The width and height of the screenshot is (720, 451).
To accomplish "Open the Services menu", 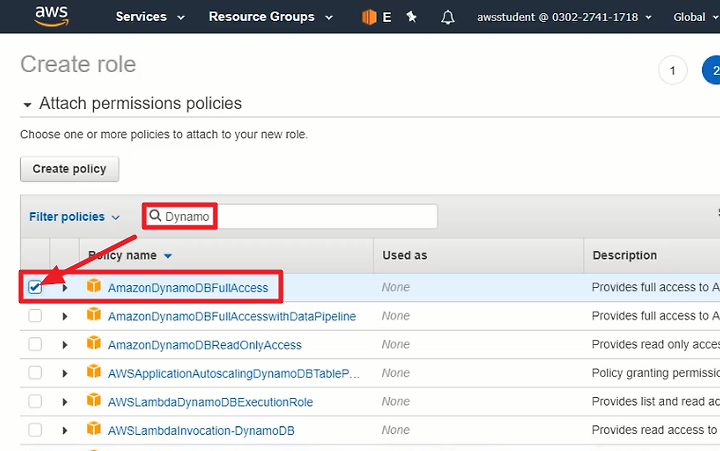I will pyautogui.click(x=150, y=17).
